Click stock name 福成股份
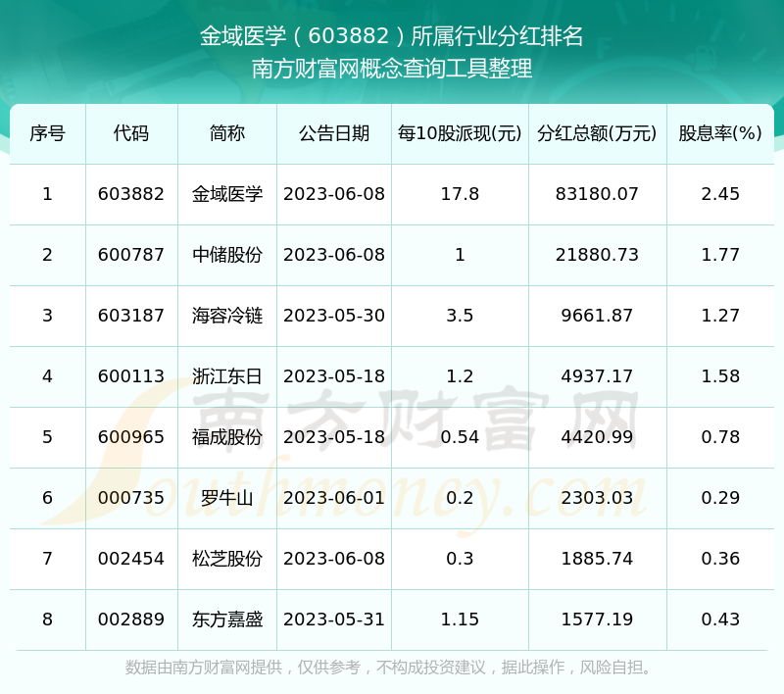Image resolution: width=784 pixels, height=694 pixels. pos(227,437)
